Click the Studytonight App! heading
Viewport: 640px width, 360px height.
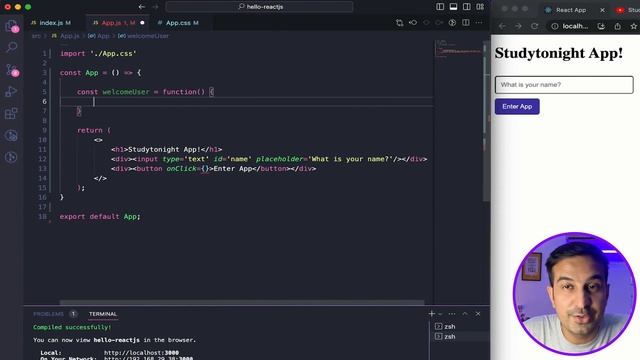click(559, 53)
